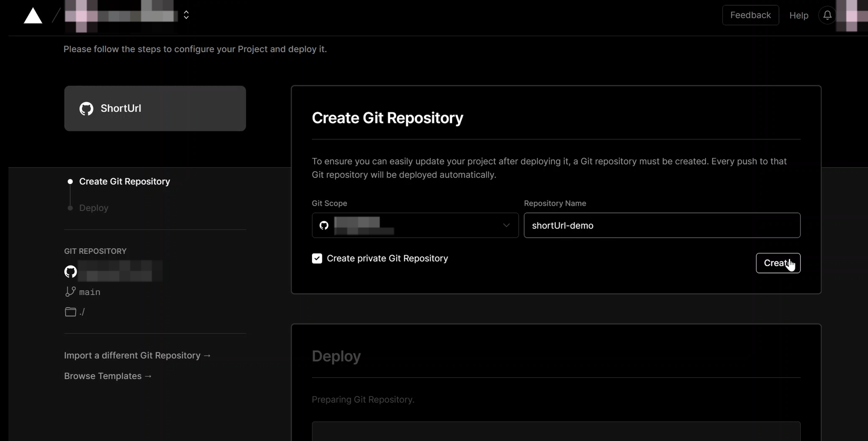Screen dimensions: 868x441
Task: Click GitHub icon in Git Scope field
Action: pyautogui.click(x=324, y=225)
